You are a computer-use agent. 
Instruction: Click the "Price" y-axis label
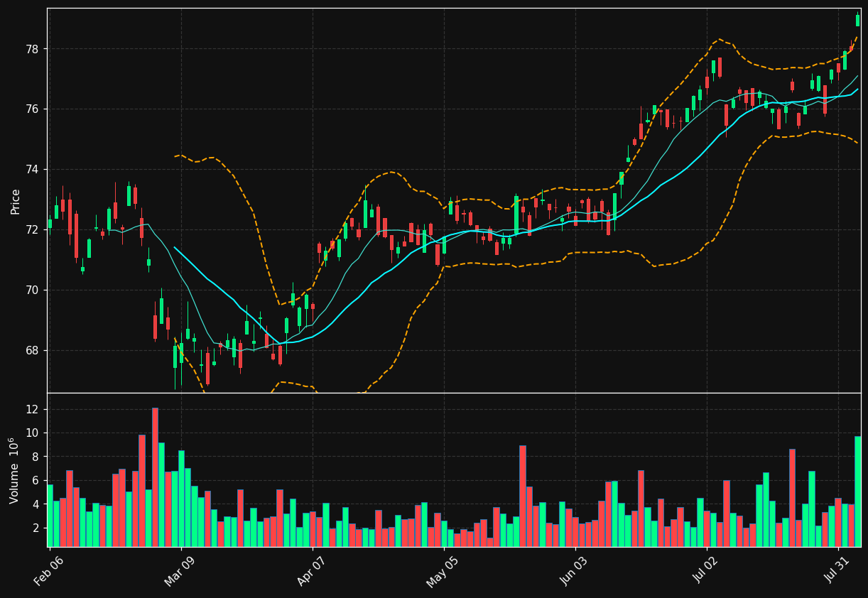coord(15,201)
